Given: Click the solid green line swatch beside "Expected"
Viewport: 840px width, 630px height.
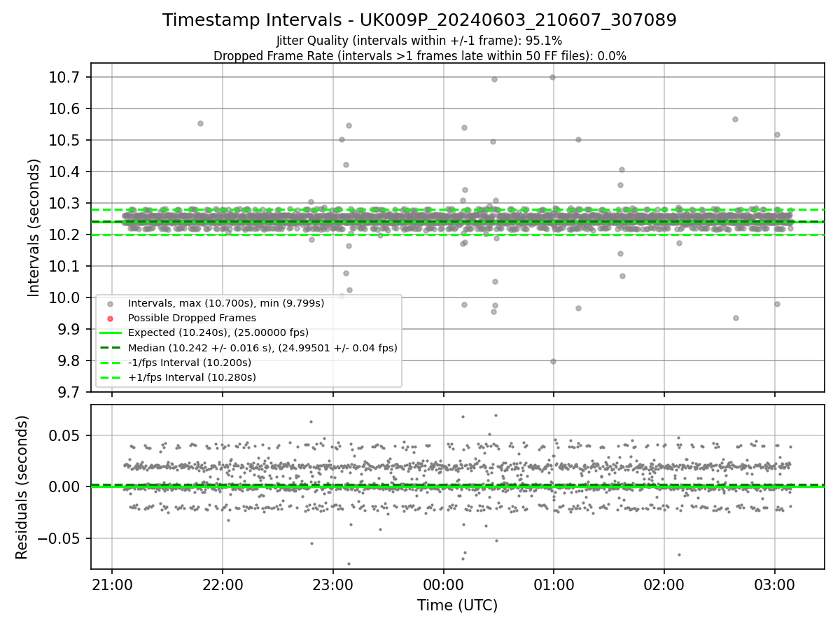Looking at the screenshot, I should point(110,333).
